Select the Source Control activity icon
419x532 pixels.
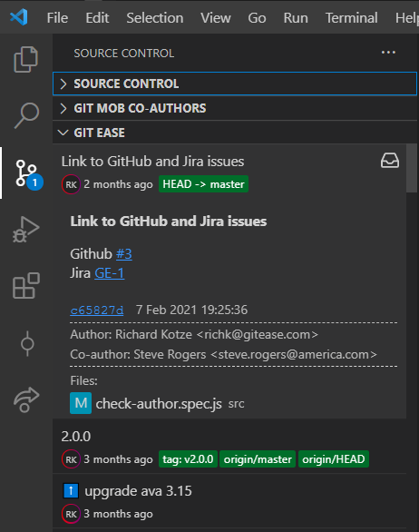(26, 173)
